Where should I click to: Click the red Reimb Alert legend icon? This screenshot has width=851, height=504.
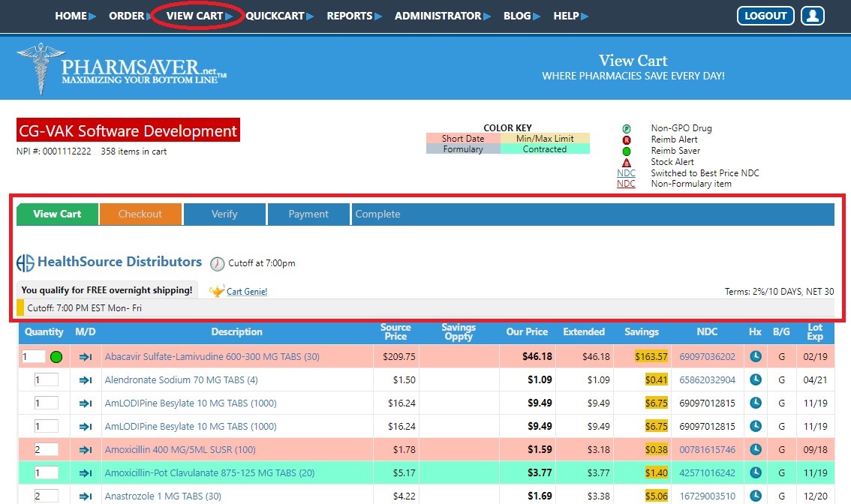coord(627,140)
